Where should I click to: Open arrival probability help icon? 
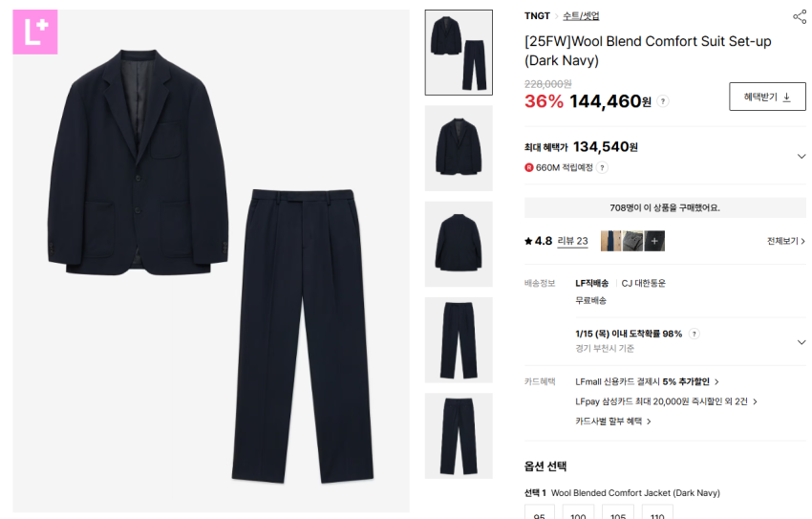coord(694,334)
